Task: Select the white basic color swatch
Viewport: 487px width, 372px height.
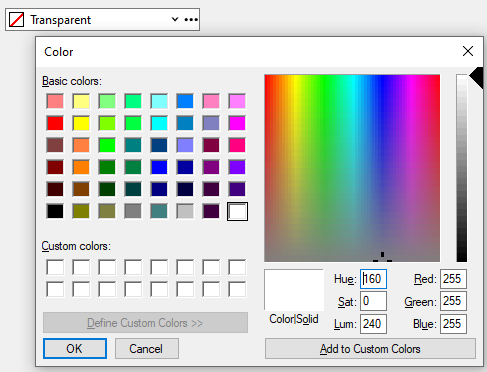Action: coord(237,211)
